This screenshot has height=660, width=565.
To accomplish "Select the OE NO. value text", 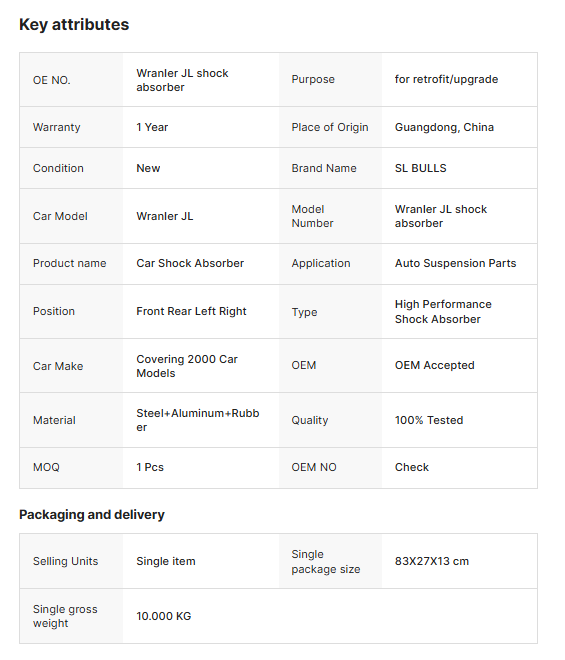I will coord(182,80).
